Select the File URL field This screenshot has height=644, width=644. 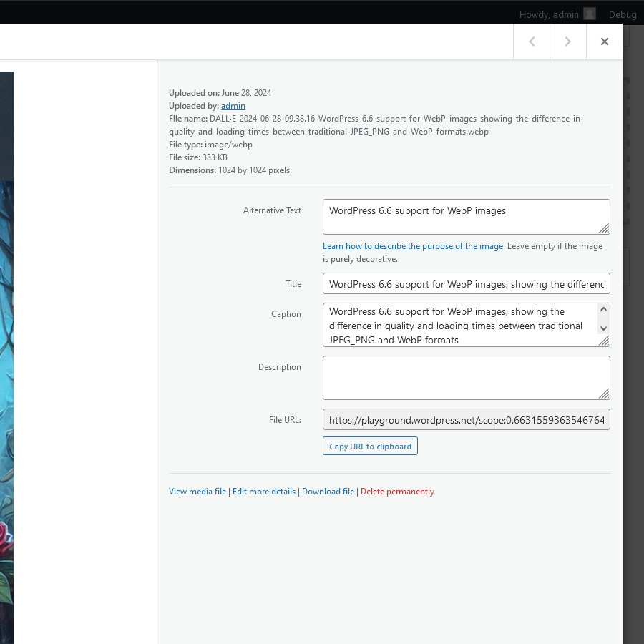[x=466, y=420]
